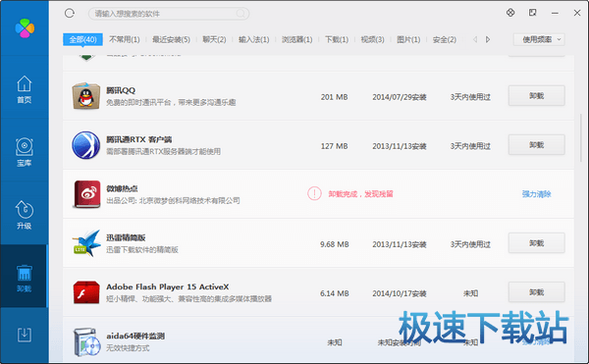The image size is (589, 364).
Task: Uninstall 腾讯QQ with its 卸载 button
Action: click(536, 96)
